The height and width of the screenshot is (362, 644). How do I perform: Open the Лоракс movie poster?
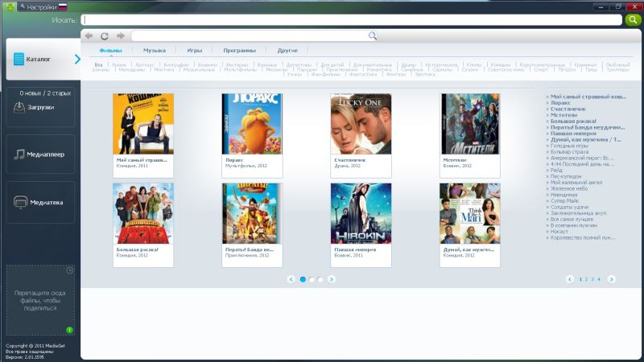tap(252, 124)
